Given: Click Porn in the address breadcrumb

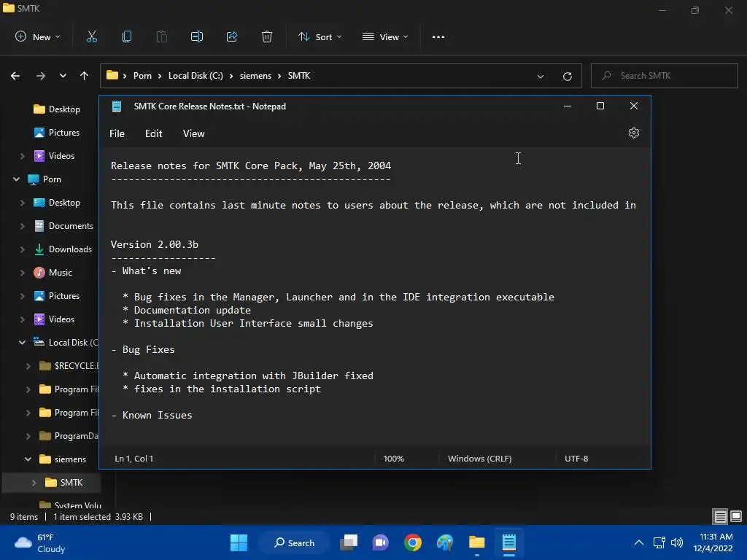Looking at the screenshot, I should (142, 76).
